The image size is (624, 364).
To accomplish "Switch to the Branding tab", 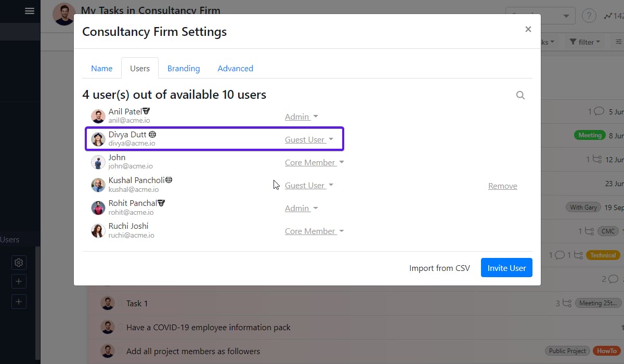I will point(184,69).
